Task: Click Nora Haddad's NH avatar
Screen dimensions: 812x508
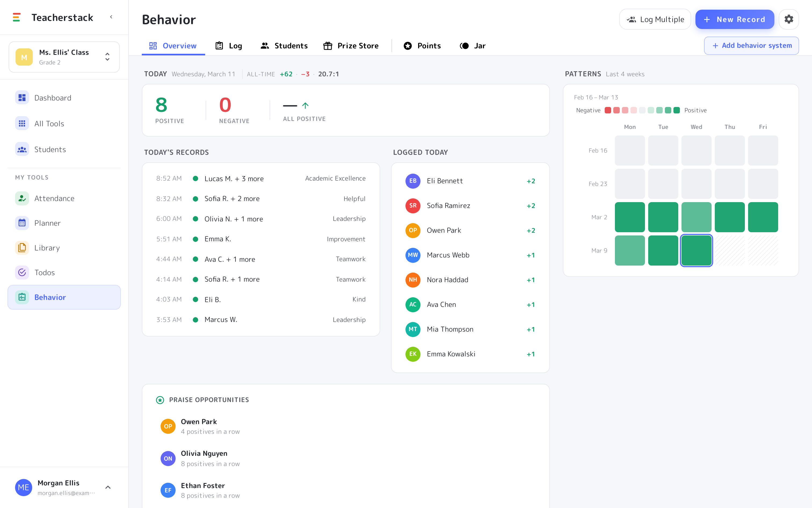Action: pyautogui.click(x=413, y=280)
